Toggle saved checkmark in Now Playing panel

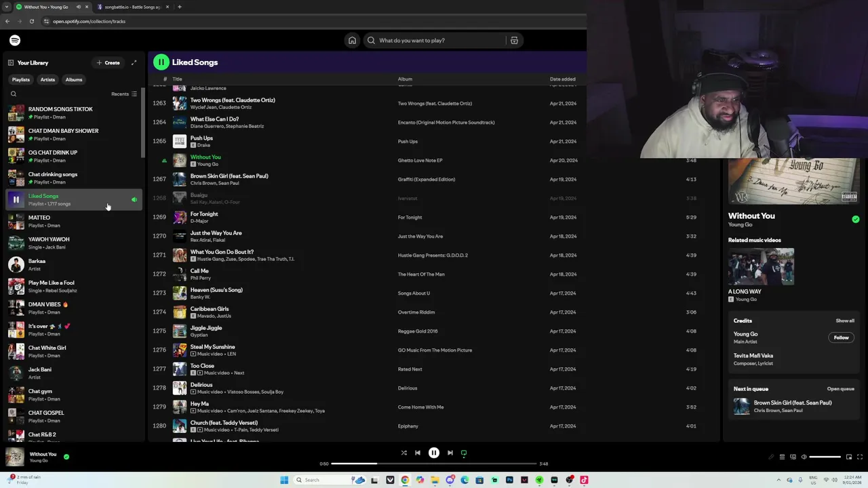click(855, 220)
